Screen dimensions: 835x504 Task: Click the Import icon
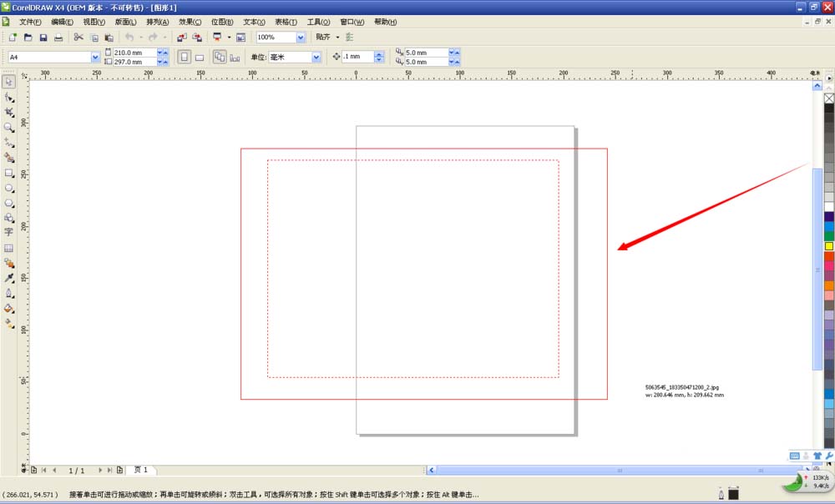click(181, 38)
